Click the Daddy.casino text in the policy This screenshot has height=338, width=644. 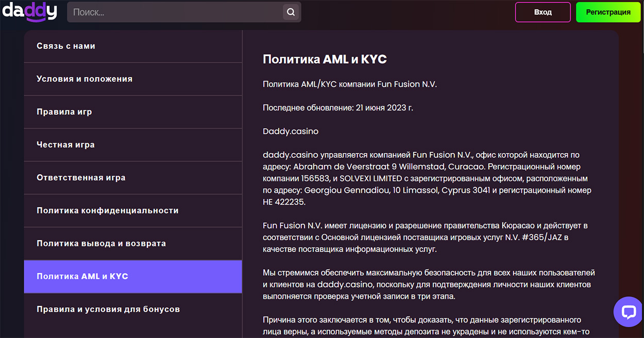(290, 131)
